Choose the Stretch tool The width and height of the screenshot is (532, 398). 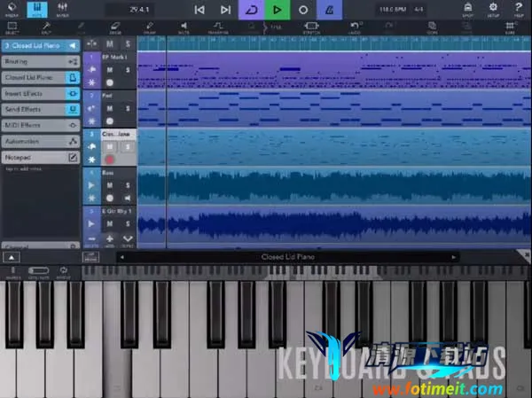coord(311,27)
